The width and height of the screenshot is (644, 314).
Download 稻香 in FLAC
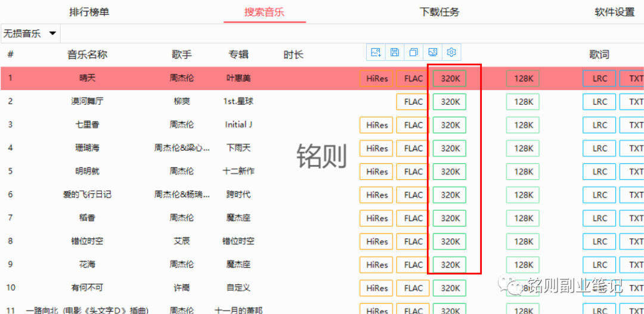[x=413, y=218]
